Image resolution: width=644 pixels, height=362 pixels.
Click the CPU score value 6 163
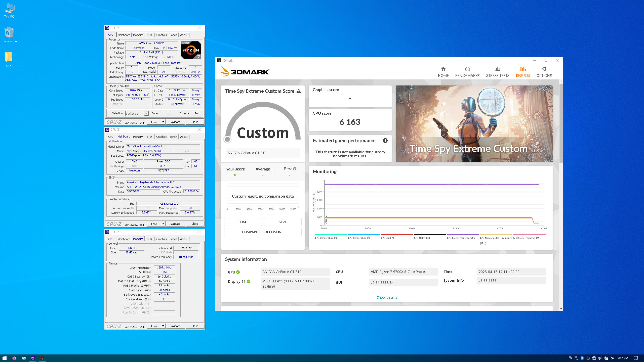[x=350, y=122]
